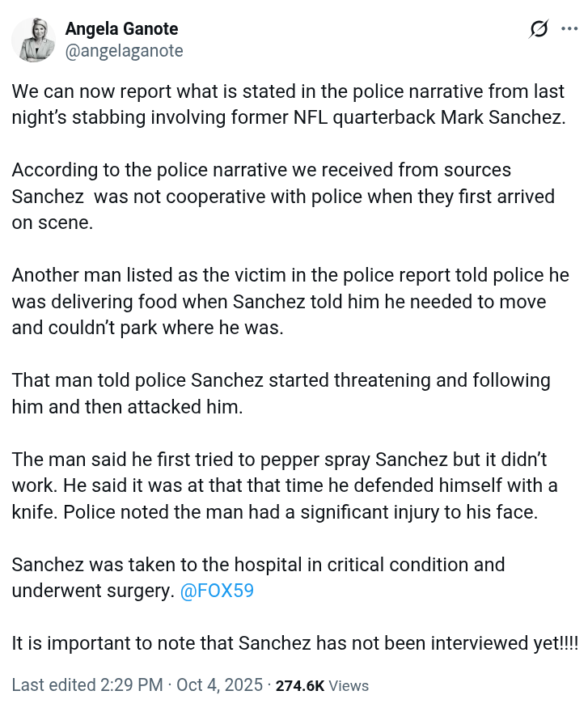Screen dimensions: 588x712
Task: Click the words 'Mark Sanchez' in the first paragraph
Action: point(501,117)
